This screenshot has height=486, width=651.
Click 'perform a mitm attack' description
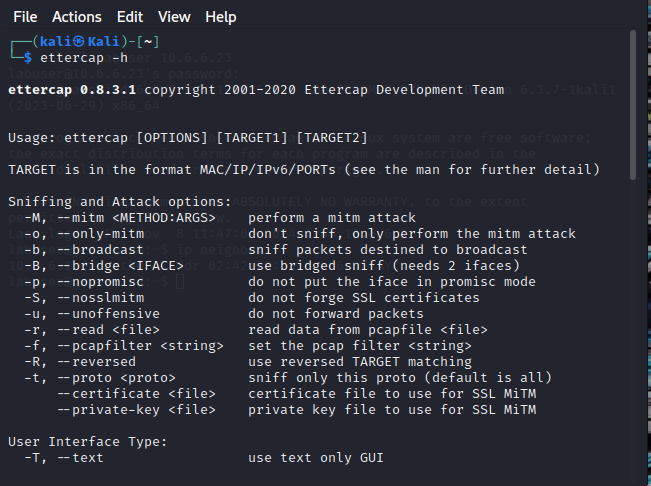332,218
